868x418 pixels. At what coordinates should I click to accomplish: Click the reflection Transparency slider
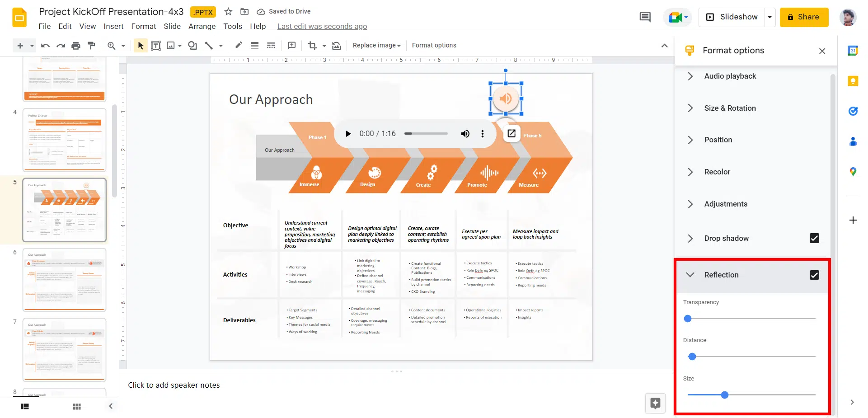(x=751, y=319)
